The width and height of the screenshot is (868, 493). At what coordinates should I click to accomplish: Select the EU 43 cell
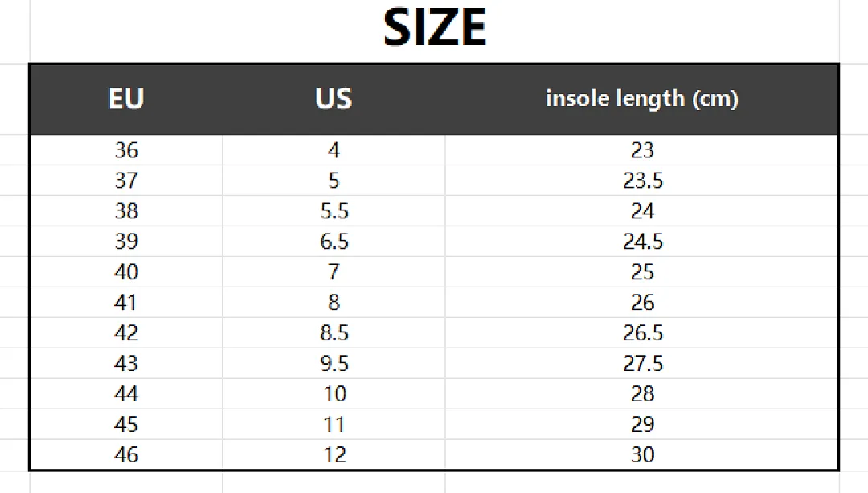(x=126, y=363)
